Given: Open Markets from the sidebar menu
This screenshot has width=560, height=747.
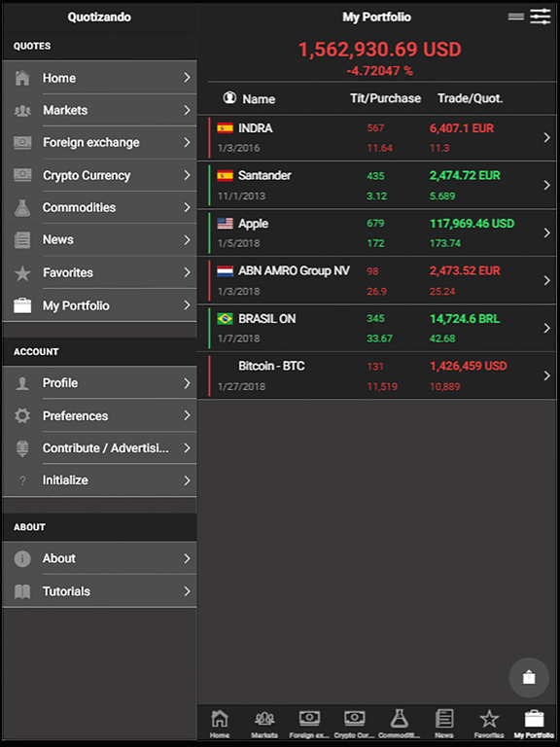Looking at the screenshot, I should pos(99,111).
